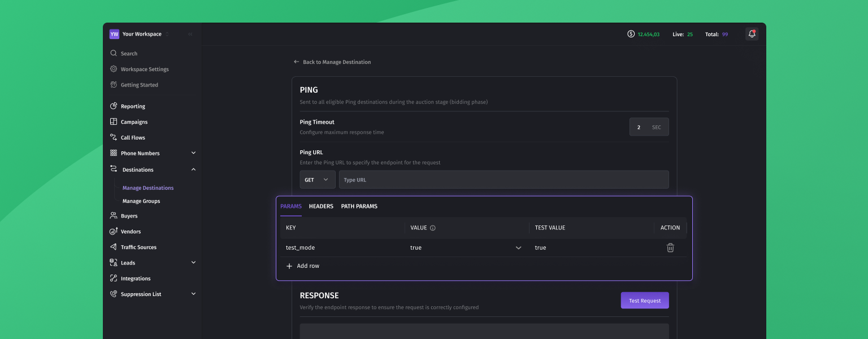Click the Ping URL input field
The width and height of the screenshot is (868, 339).
coord(503,180)
